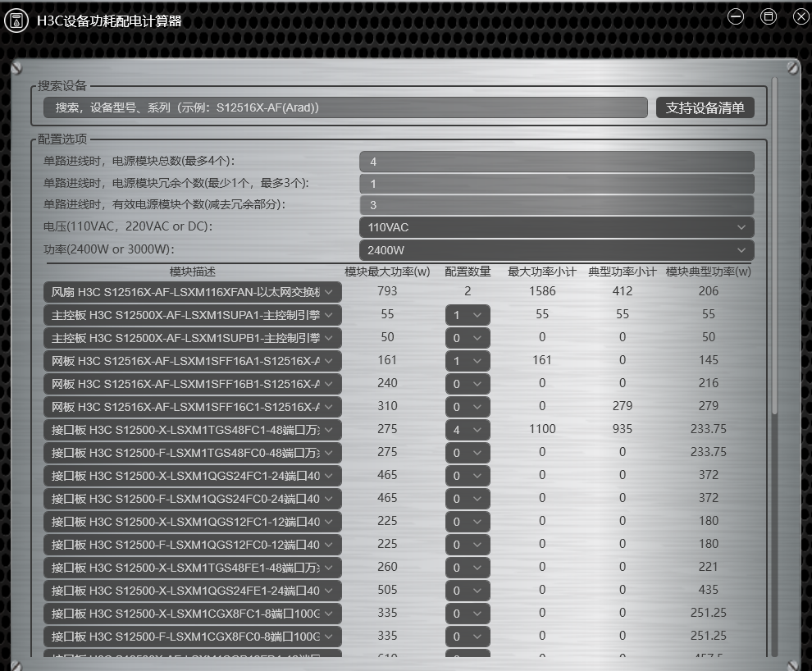
Task: Expand the LSXM1SFF16A1 fabric board dropdown
Action: pyautogui.click(x=193, y=361)
